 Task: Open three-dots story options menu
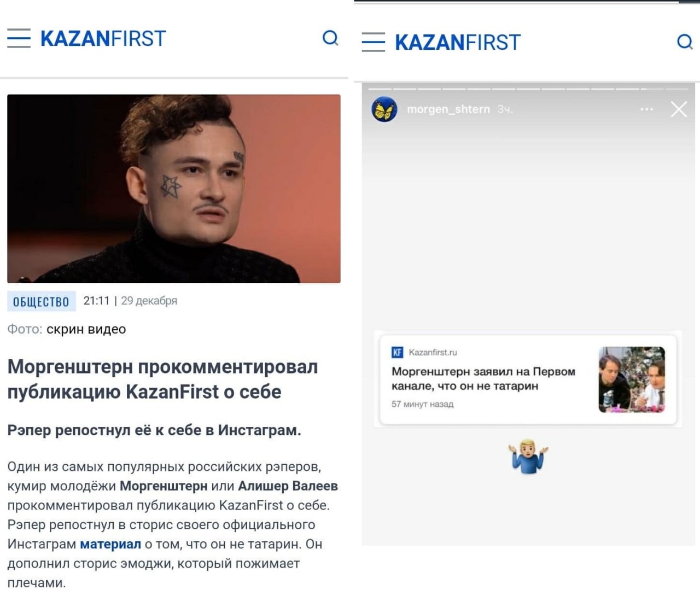pos(647,109)
